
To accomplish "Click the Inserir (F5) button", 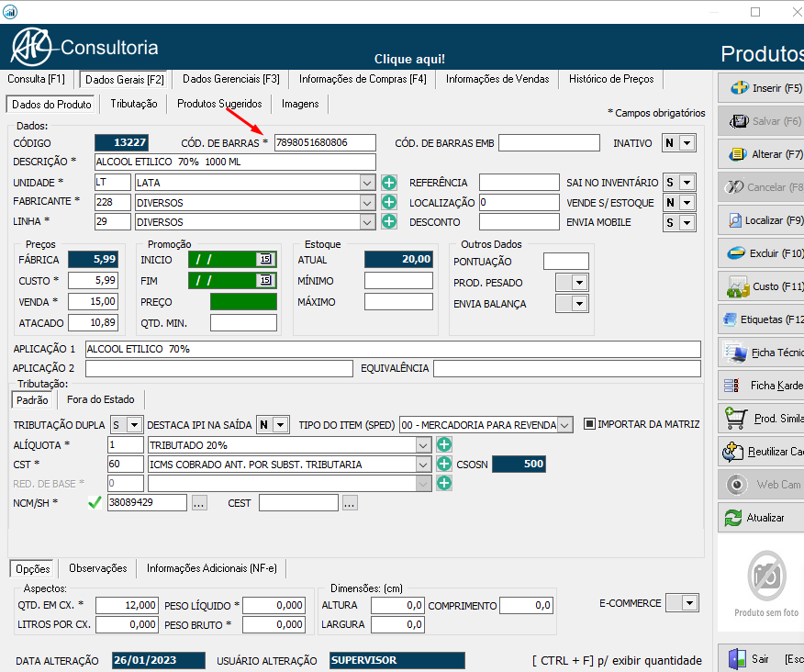I will [761, 88].
